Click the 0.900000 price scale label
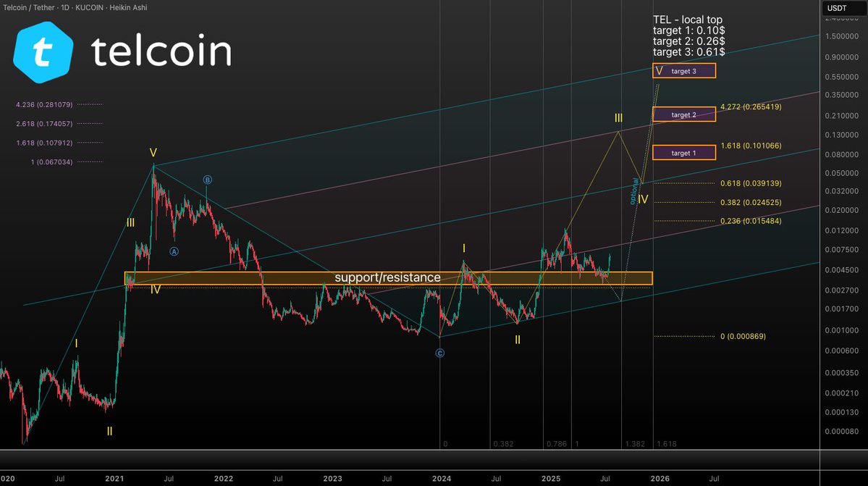Image resolution: width=868 pixels, height=486 pixels. (841, 57)
